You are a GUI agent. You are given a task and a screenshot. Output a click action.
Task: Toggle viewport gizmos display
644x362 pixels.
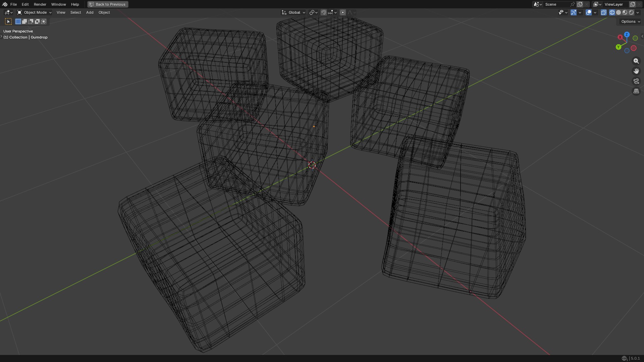[574, 12]
